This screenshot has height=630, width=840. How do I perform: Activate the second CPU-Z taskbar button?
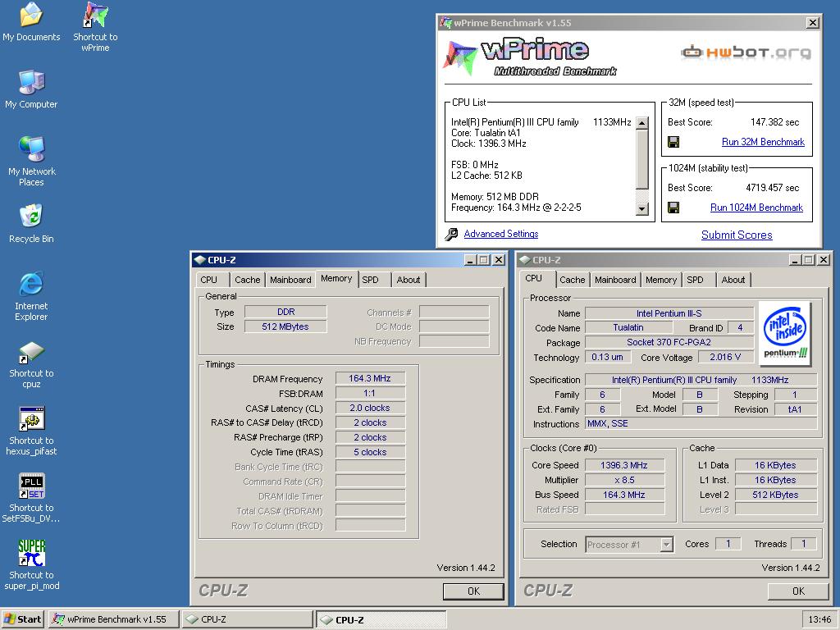coord(381,619)
